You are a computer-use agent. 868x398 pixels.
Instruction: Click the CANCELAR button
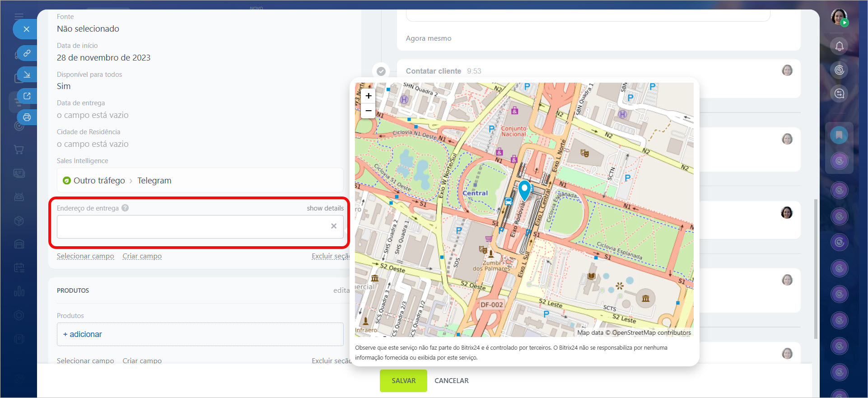click(x=451, y=381)
